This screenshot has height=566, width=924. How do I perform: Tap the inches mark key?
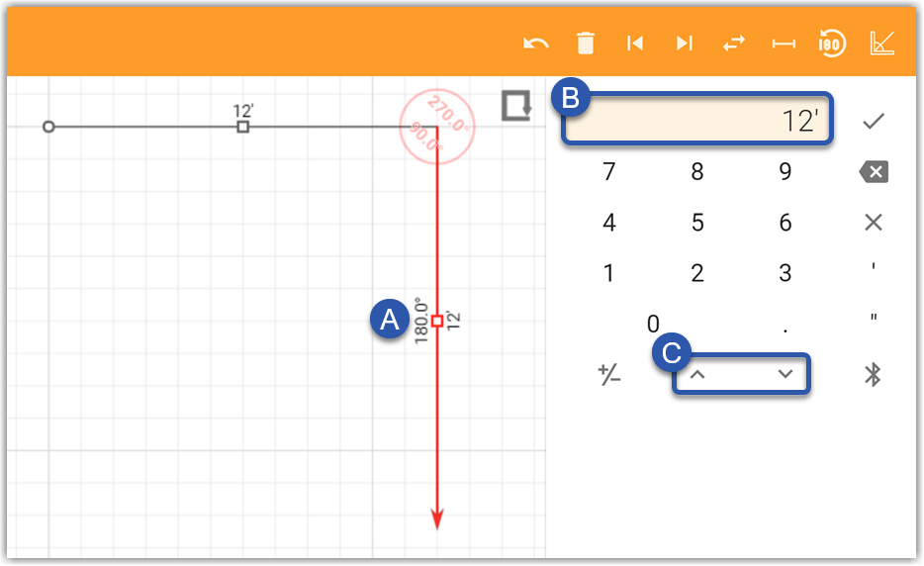[x=874, y=318]
